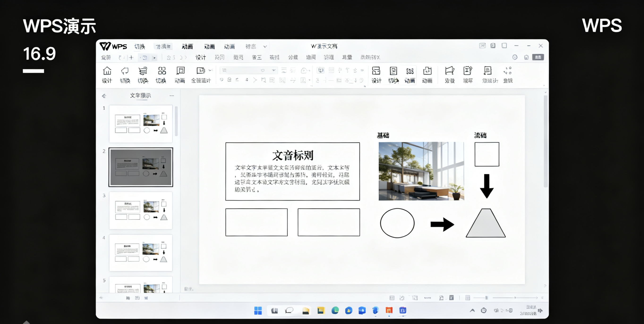Click the orange membership button top right

click(538, 57)
